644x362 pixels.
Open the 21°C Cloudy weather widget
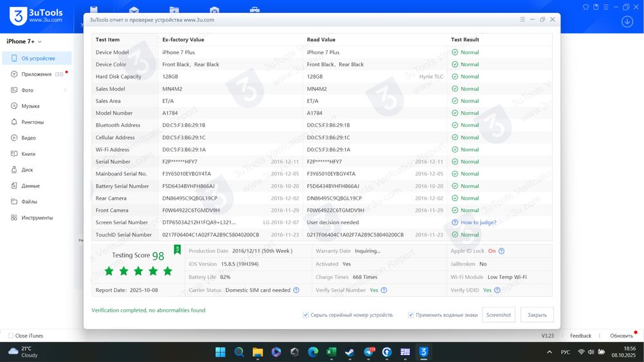click(23, 352)
